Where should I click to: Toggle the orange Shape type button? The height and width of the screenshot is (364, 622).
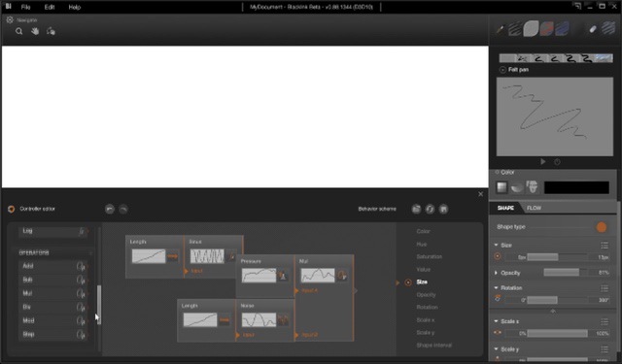[602, 227]
